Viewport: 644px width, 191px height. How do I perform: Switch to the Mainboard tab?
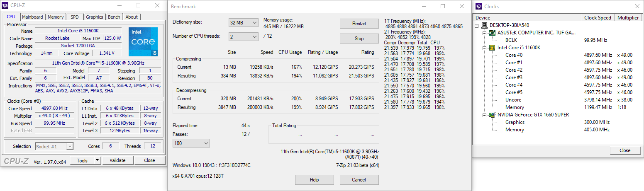32,17
